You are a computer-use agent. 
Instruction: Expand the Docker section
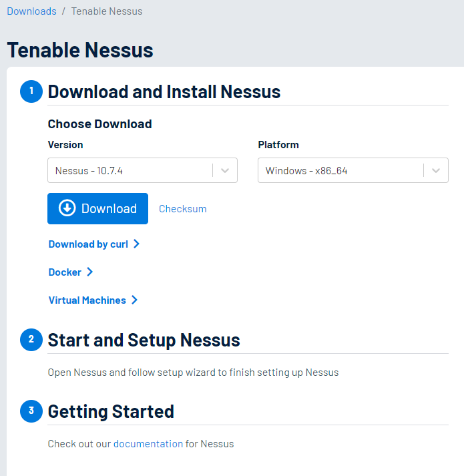click(65, 272)
